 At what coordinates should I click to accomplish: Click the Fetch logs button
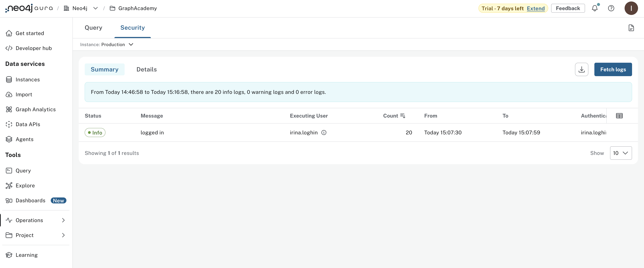613,69
